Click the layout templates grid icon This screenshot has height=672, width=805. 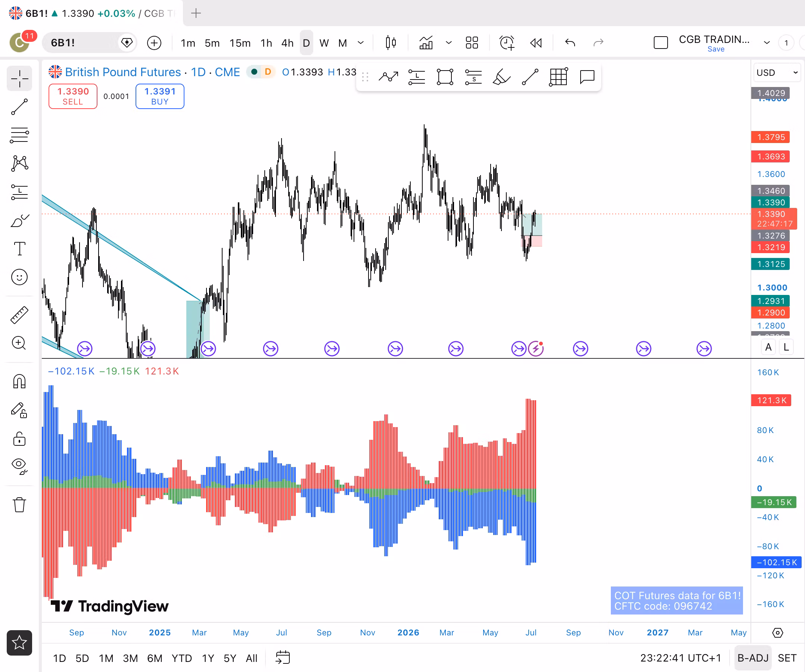(x=472, y=43)
